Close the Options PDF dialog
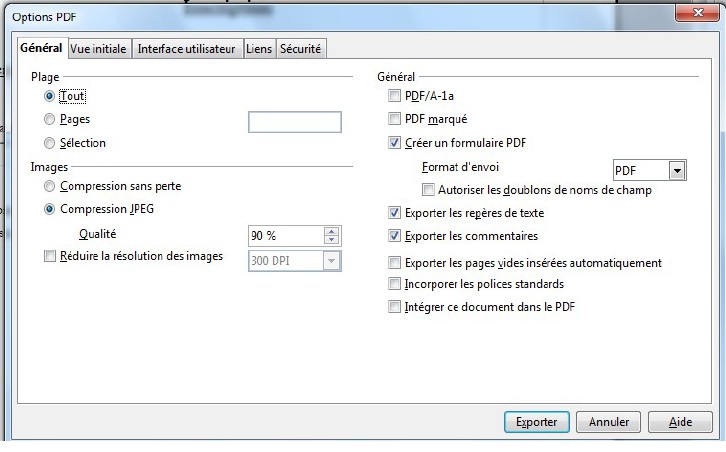This screenshot has height=452, width=726. [x=689, y=13]
